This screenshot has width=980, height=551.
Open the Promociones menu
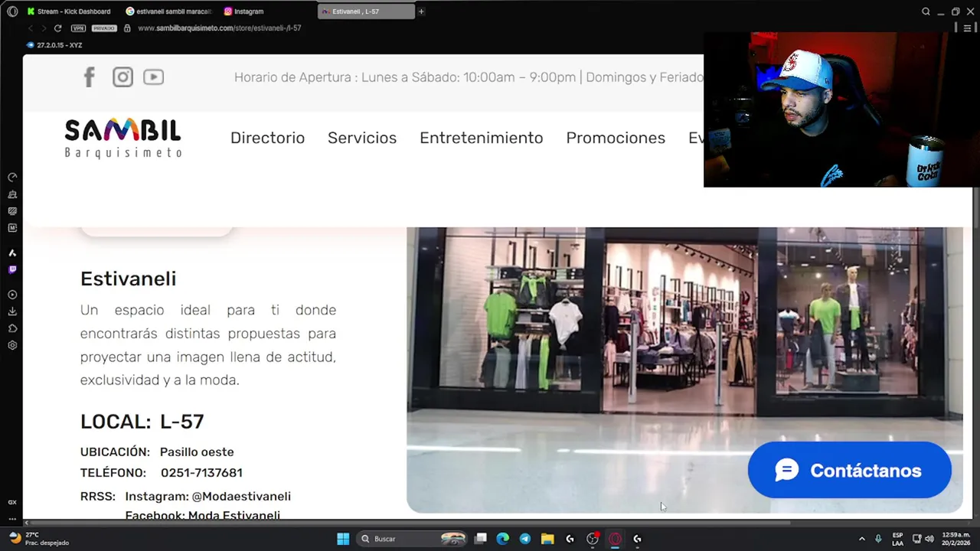coord(616,138)
